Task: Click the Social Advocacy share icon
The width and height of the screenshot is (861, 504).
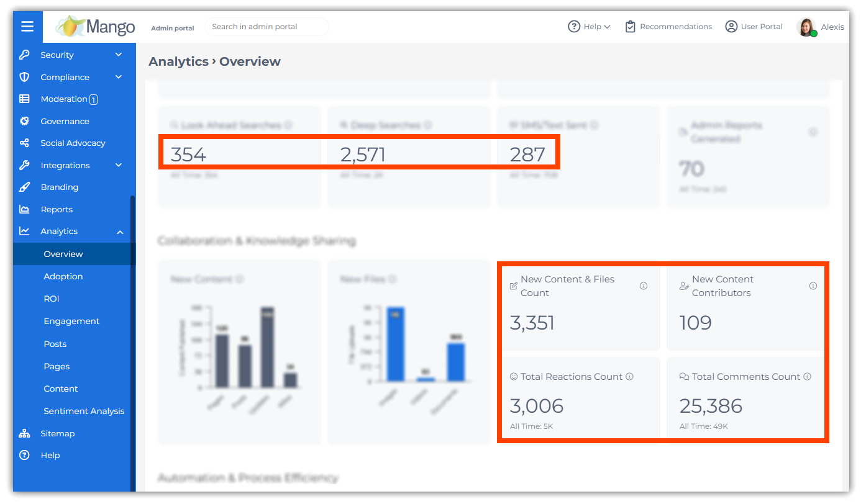Action: 24,143
